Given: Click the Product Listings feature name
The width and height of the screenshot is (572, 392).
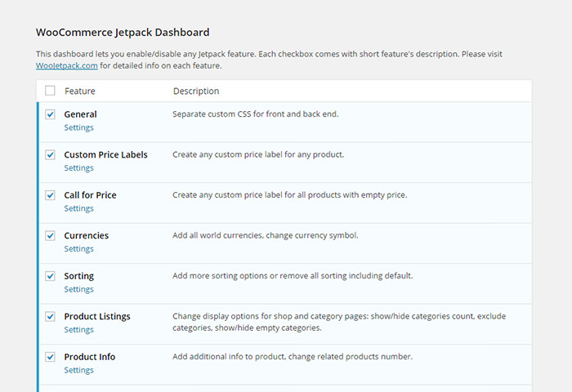Looking at the screenshot, I should coord(97,317).
